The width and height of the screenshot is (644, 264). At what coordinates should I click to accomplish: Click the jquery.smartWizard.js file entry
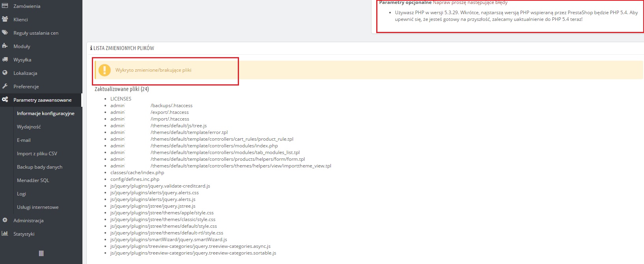(x=169, y=240)
